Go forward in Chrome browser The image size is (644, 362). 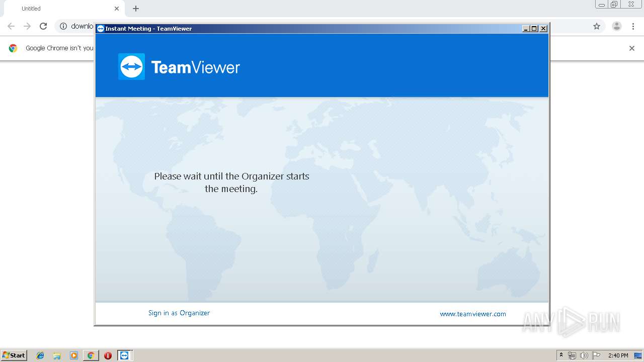(27, 26)
